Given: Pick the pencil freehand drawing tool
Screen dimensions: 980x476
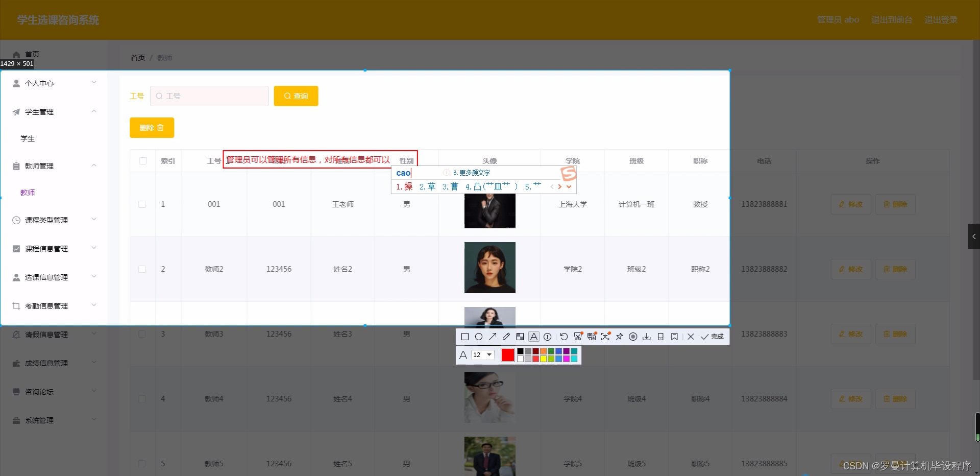Looking at the screenshot, I should click(506, 337).
